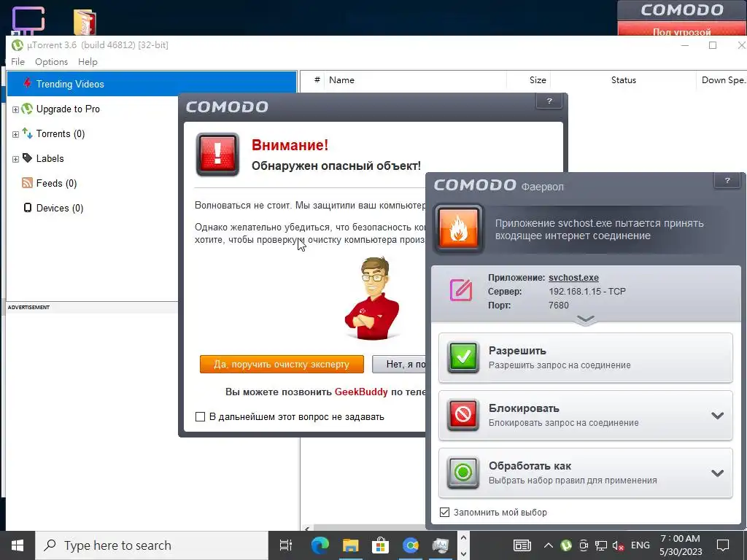Open Microsoft Store from the taskbar
747x560 pixels.
coord(380,545)
